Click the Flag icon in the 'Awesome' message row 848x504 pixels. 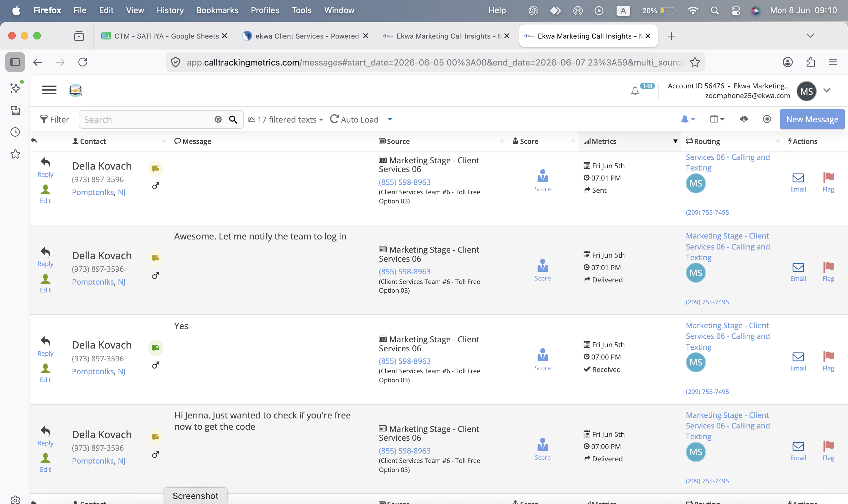pos(829,267)
